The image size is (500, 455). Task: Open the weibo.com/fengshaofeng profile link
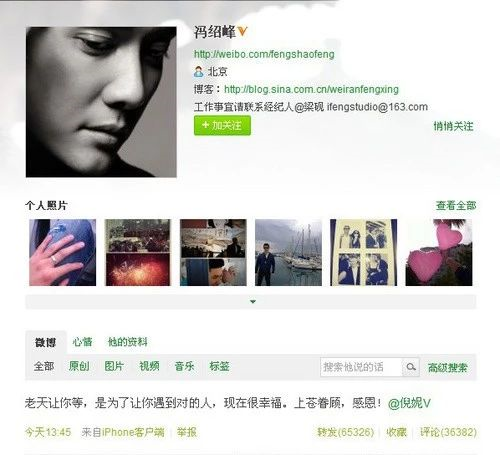point(264,54)
